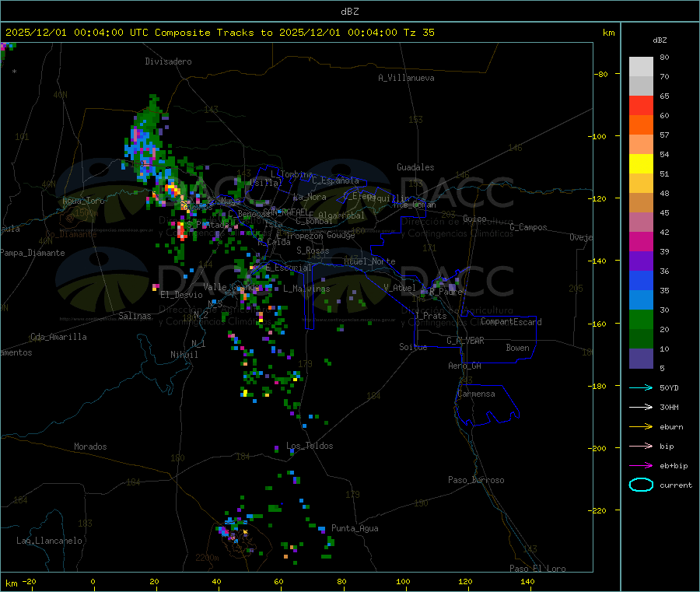Select the 65 dBZ red color swatch
The width and height of the screenshot is (700, 592).
point(641,105)
